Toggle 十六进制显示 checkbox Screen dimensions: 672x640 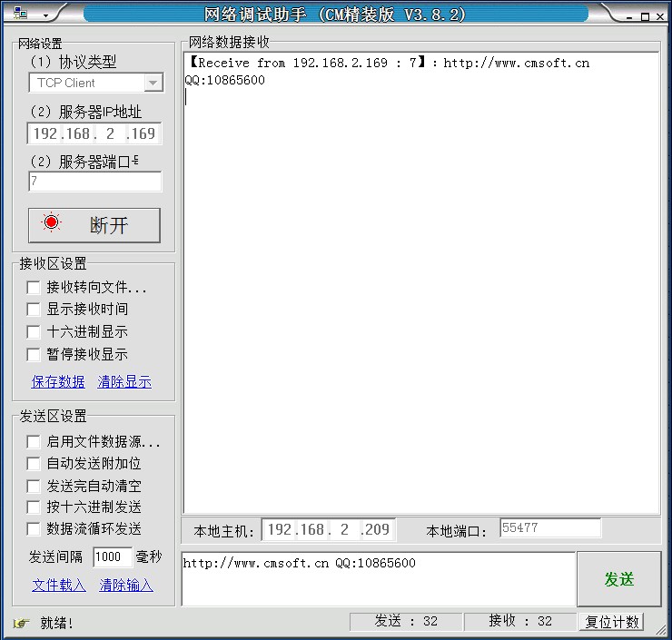pyautogui.click(x=34, y=331)
